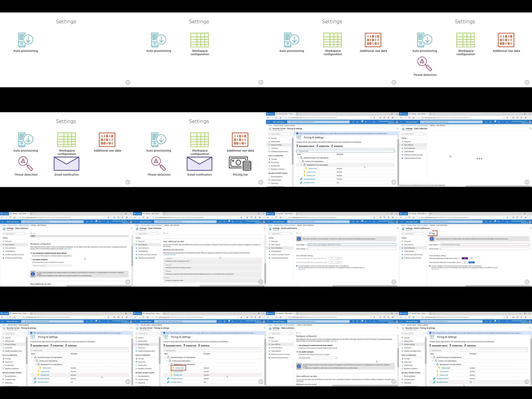Open notifications bell in the still-loading Data Collection window
532x399 pixels.
coord(495,122)
